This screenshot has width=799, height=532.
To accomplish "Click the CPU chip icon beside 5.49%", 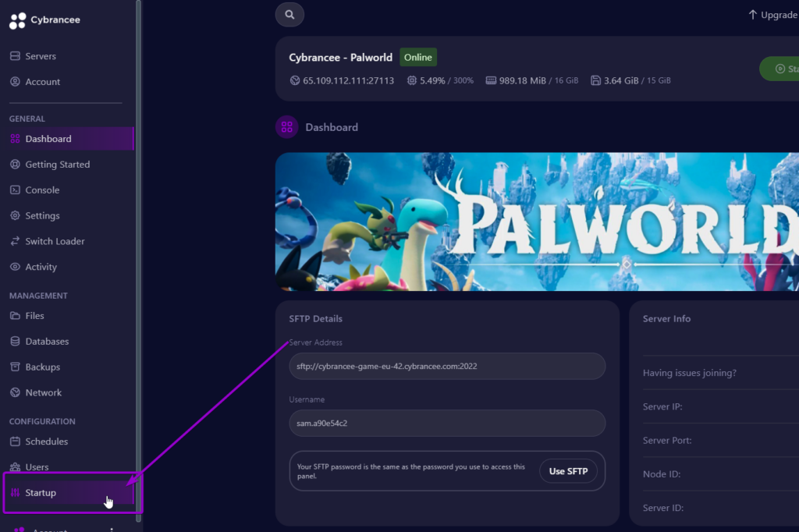I will click(x=411, y=80).
